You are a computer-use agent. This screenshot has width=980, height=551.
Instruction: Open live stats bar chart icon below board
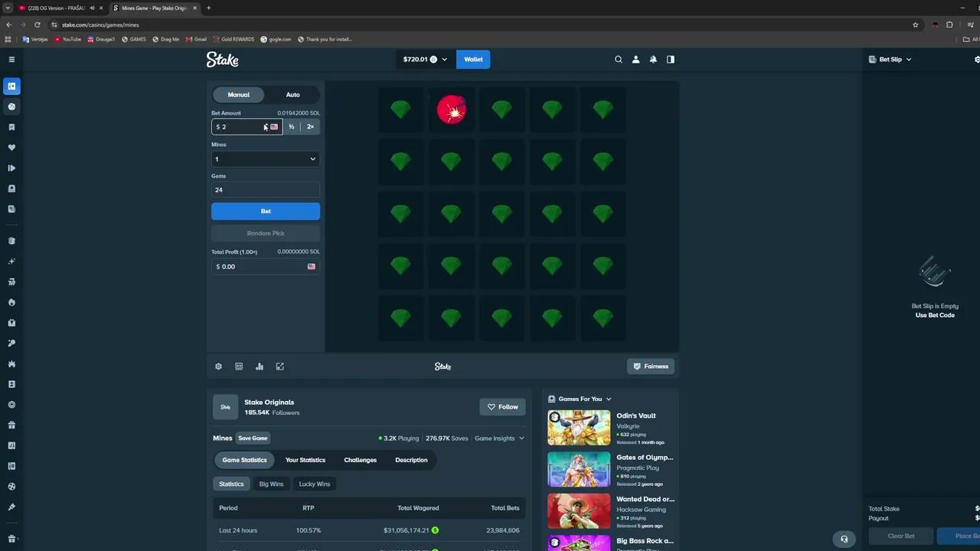click(x=260, y=367)
